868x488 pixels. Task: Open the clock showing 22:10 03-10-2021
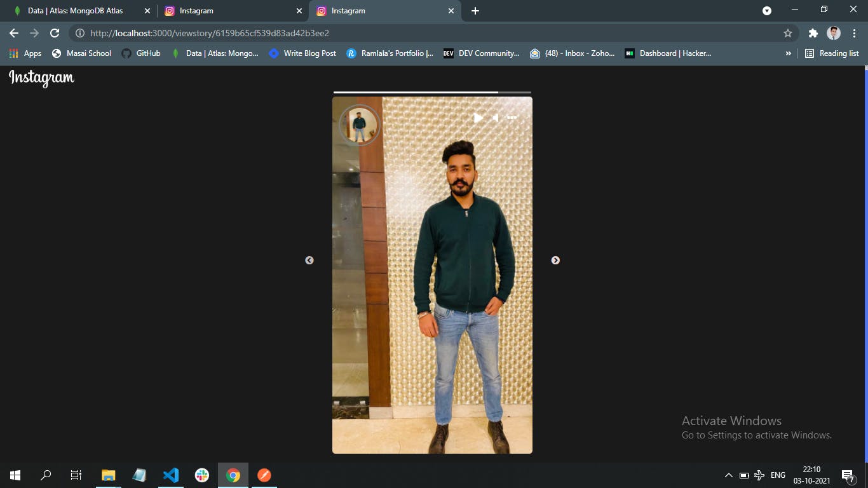pos(811,475)
